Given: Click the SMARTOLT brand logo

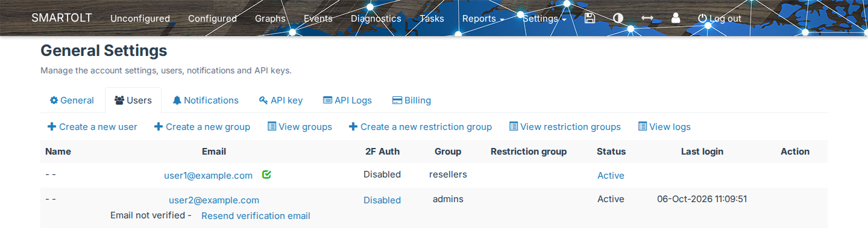Looking at the screenshot, I should [x=61, y=17].
